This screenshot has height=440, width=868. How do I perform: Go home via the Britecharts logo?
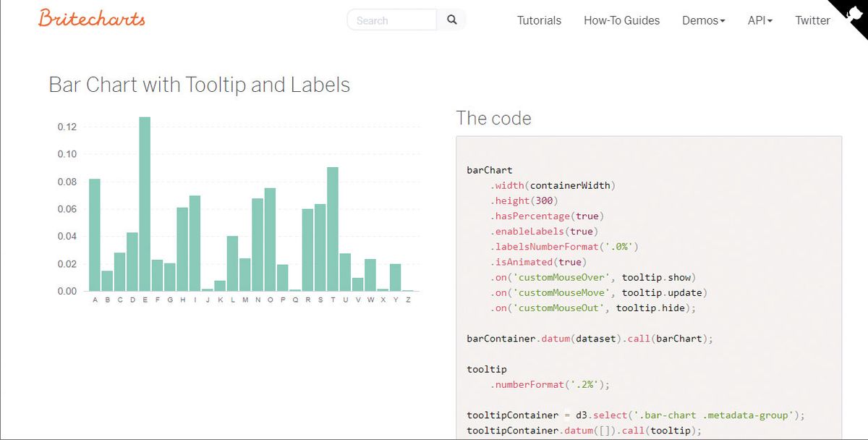click(92, 19)
